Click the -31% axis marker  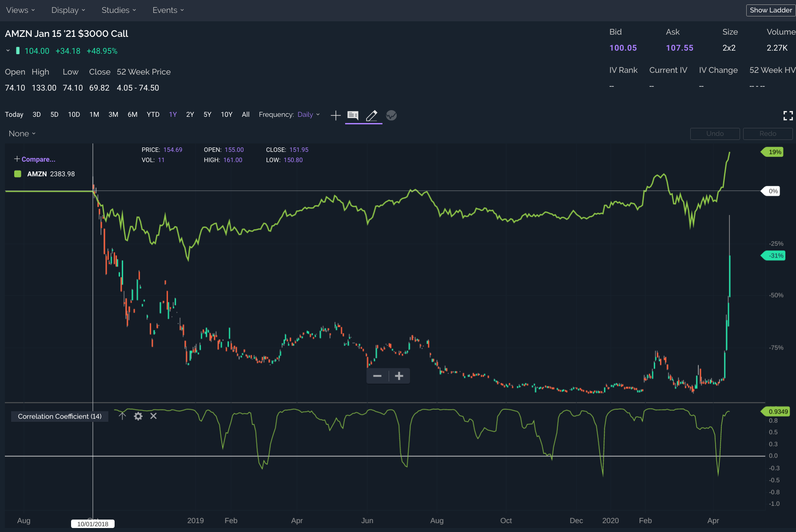pyautogui.click(x=774, y=256)
